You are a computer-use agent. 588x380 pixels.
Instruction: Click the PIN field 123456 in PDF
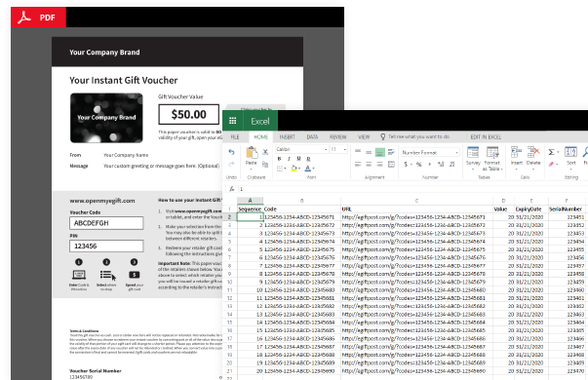pos(106,246)
